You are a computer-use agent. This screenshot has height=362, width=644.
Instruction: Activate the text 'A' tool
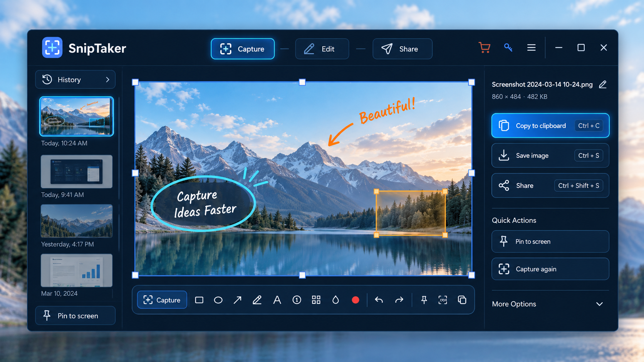(277, 300)
